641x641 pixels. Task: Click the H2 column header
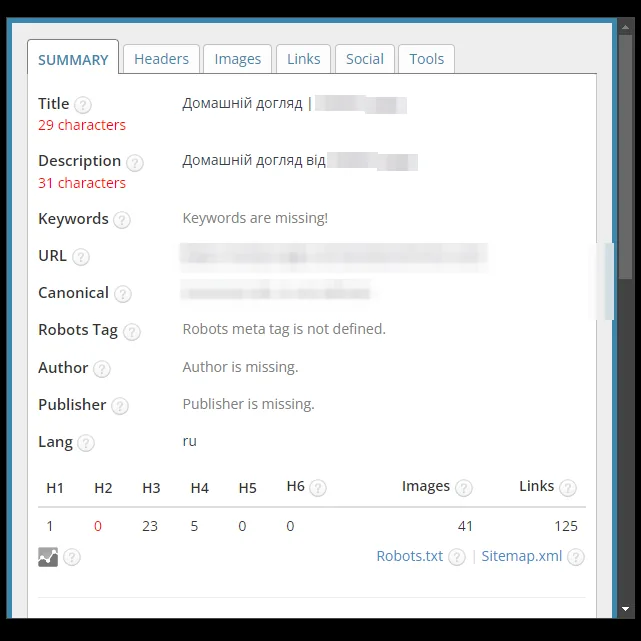click(x=103, y=488)
